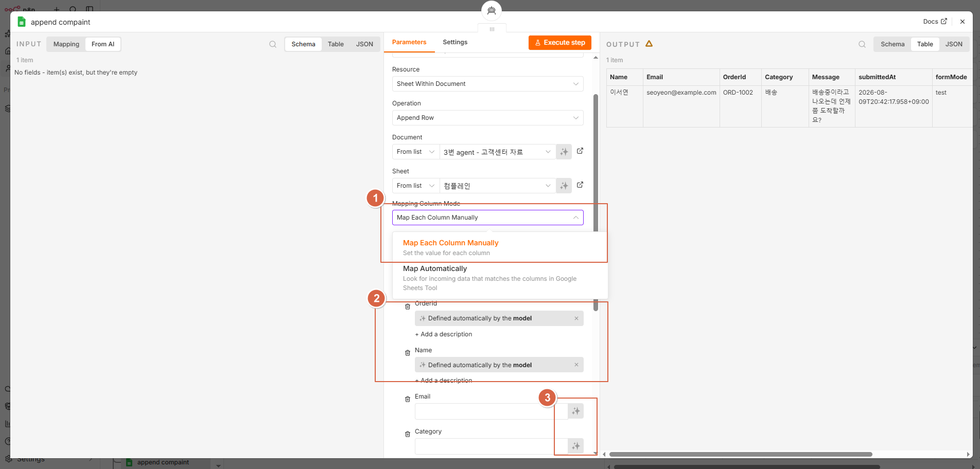Screen dimensions: 980x469
Task: Select Map Automatically option
Action: click(x=500, y=278)
